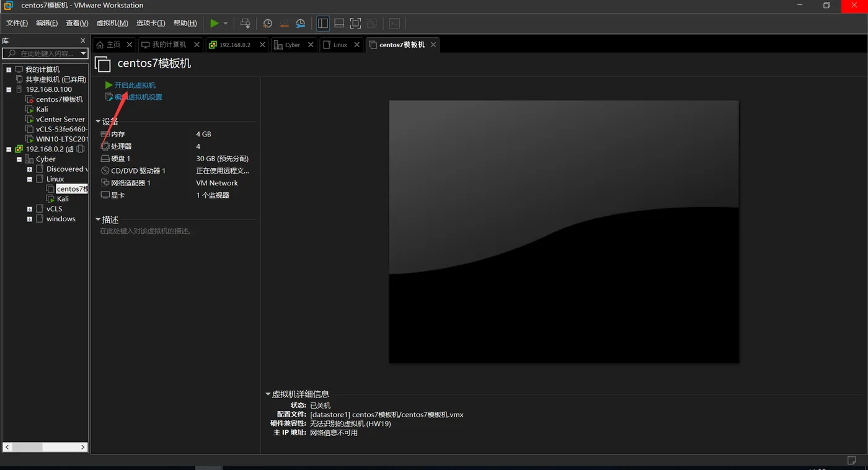Click the 显卡 display device row
The image size is (868, 470).
click(x=176, y=195)
